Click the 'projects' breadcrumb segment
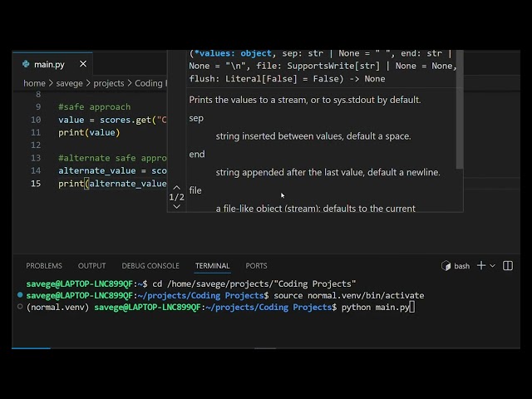Viewport: 532px width, 399px height. pos(109,83)
